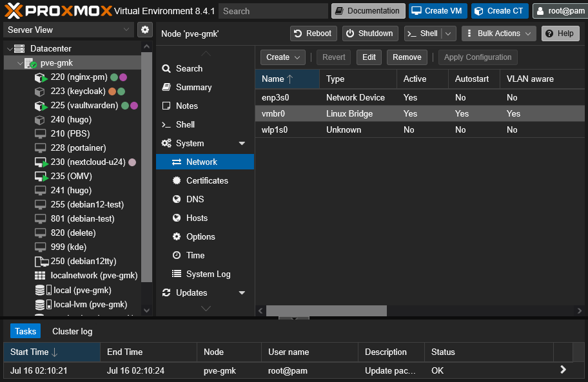
Task: Sort tasks by Start Time header
Action: tap(52, 352)
